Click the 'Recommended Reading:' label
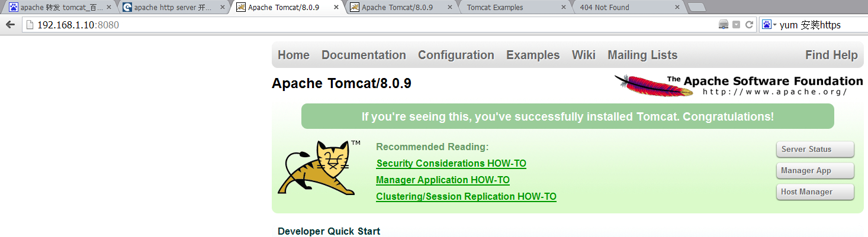The height and width of the screenshot is (237, 868). (433, 147)
